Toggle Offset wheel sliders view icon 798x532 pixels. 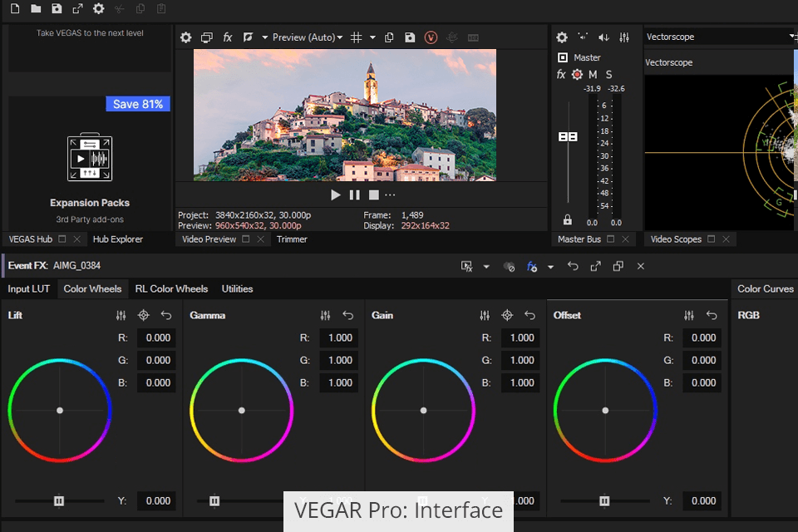click(x=689, y=315)
